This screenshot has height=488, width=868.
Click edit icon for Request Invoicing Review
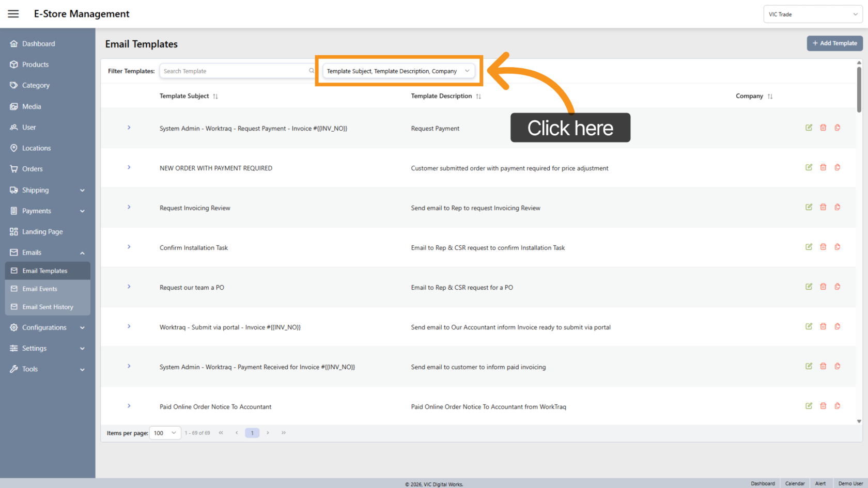[x=809, y=207]
